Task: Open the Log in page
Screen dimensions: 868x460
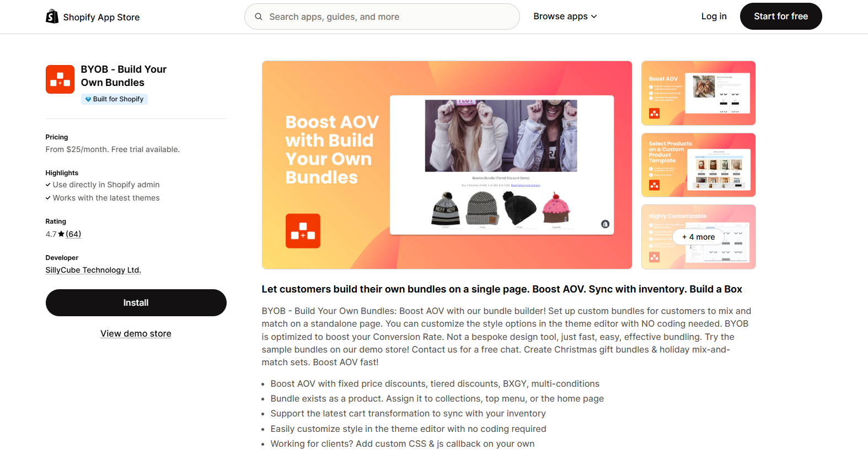Action: pyautogui.click(x=714, y=17)
